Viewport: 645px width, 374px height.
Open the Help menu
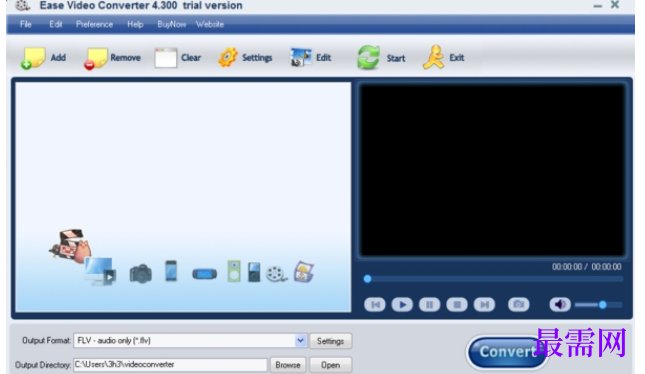pyautogui.click(x=135, y=24)
